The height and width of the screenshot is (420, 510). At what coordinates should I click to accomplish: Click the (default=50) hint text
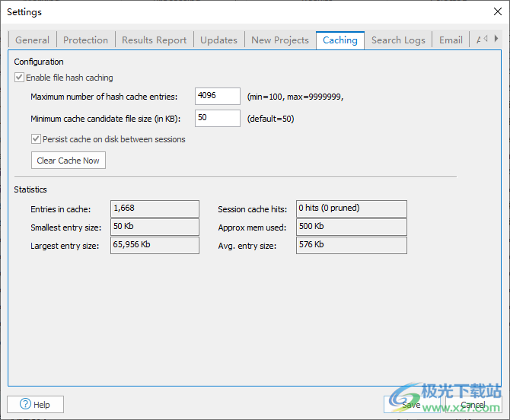click(271, 119)
